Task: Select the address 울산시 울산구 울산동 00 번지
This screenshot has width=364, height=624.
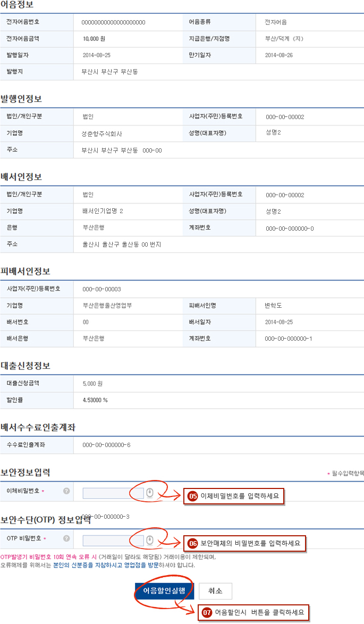Action: click(x=122, y=244)
